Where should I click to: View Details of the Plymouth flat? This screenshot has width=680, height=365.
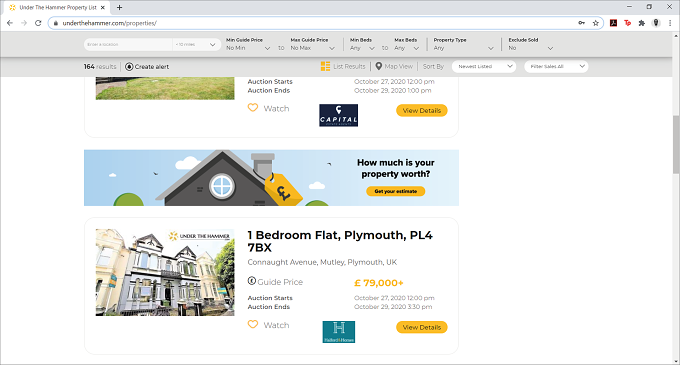pos(422,327)
